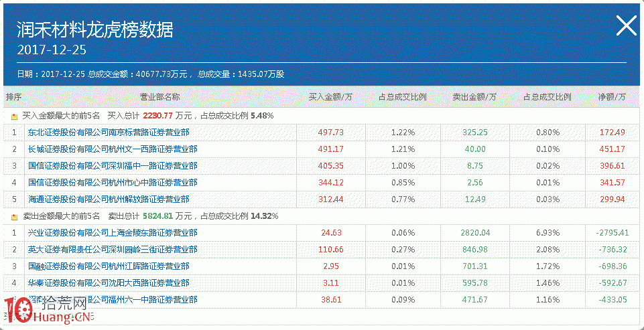This screenshot has width=644, height=330.
Task: Open 国信证券股份有限公司深圳福中一路证券营业部 link
Action: click(113, 166)
